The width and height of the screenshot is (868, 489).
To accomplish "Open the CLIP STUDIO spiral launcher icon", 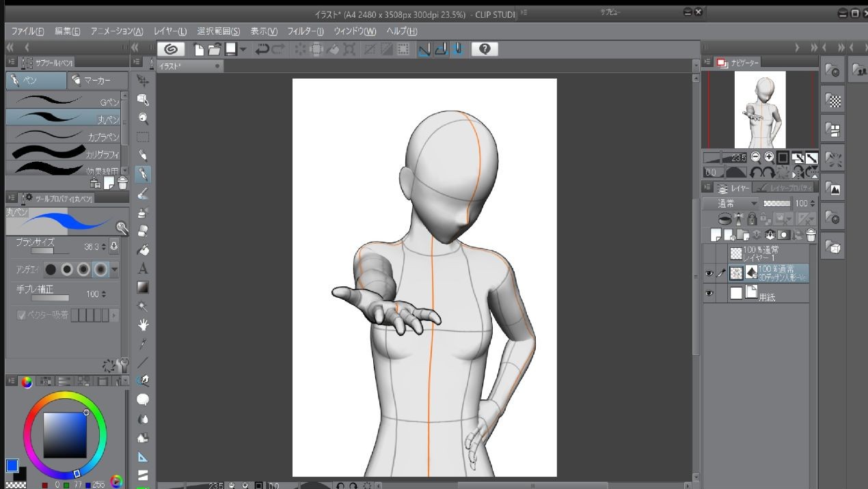I will click(x=172, y=49).
